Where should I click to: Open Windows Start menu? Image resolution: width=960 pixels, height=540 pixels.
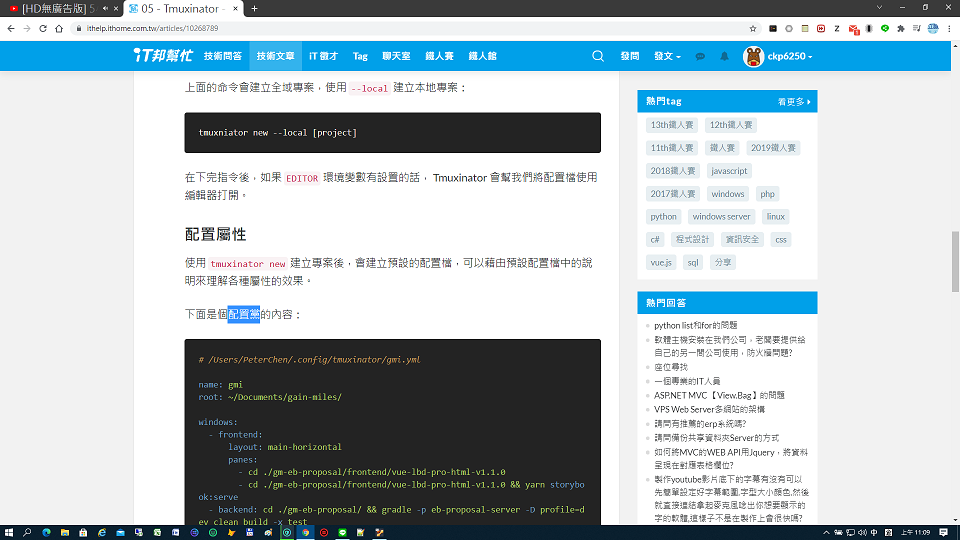coord(9,533)
